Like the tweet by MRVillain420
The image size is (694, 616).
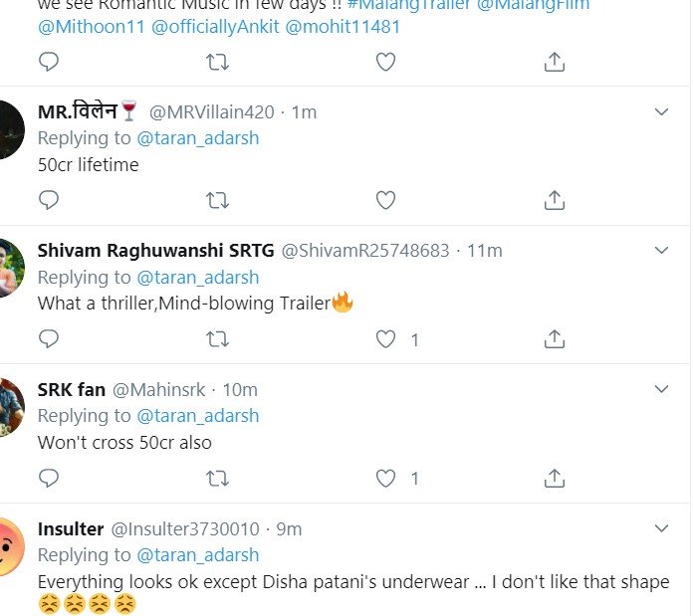tap(385, 200)
